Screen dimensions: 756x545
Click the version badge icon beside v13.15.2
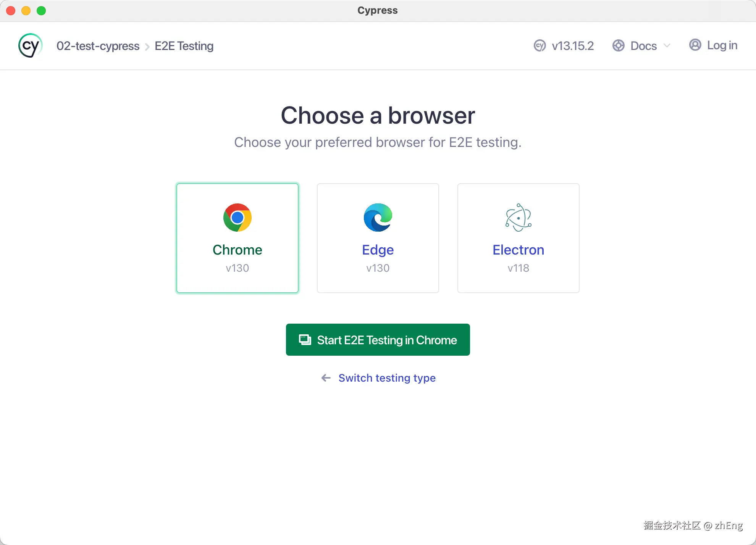(x=540, y=46)
